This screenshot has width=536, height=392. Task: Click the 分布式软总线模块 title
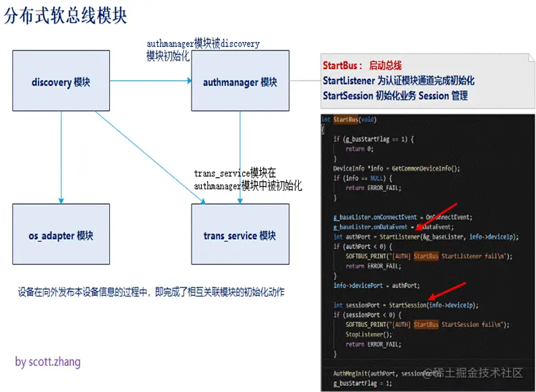click(x=65, y=16)
